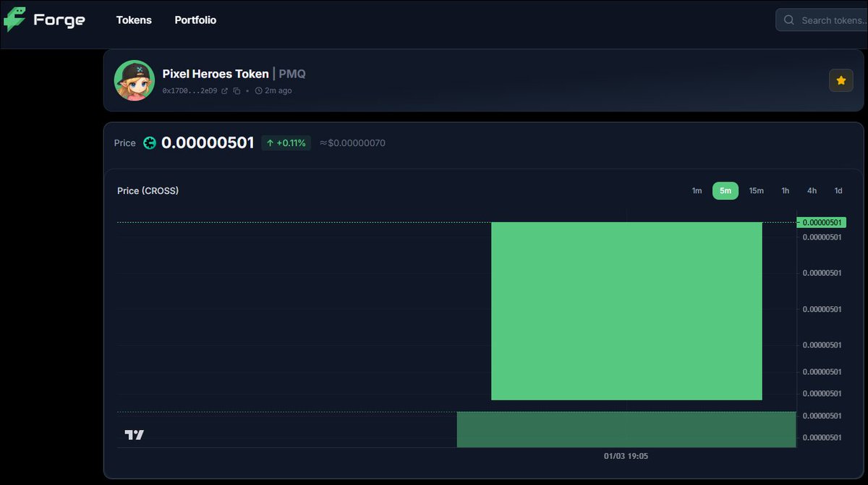This screenshot has width=868, height=485.
Task: Click the green token icon beside the price
Action: coord(150,143)
